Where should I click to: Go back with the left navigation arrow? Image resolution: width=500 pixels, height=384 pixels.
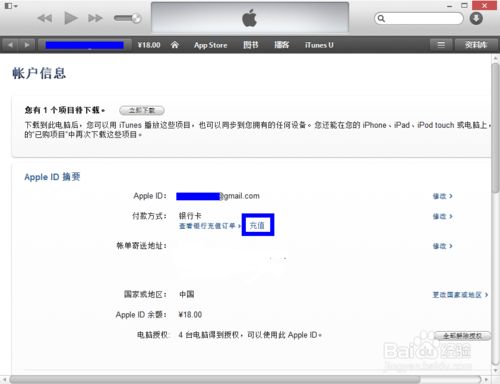(x=10, y=44)
